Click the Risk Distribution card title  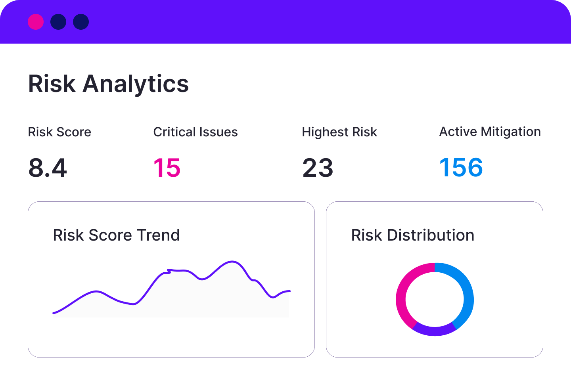coord(412,235)
